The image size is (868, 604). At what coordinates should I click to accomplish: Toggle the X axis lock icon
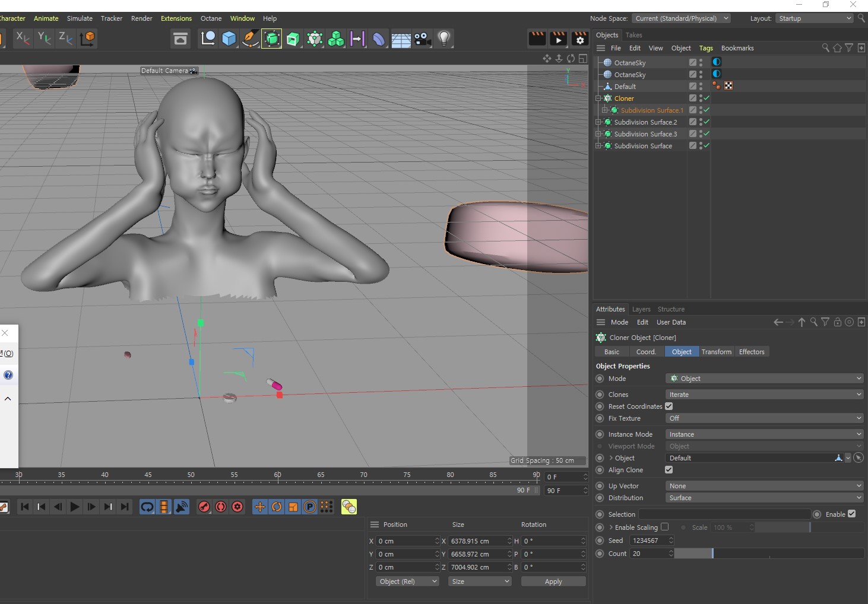[x=23, y=39]
